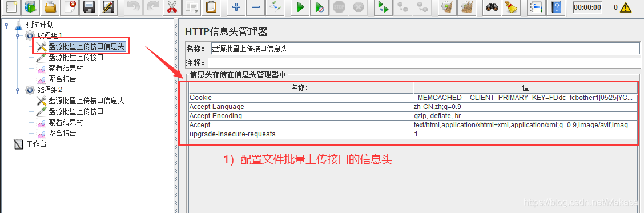
Task: Collapse all nodes with minus icon
Action: click(x=255, y=7)
